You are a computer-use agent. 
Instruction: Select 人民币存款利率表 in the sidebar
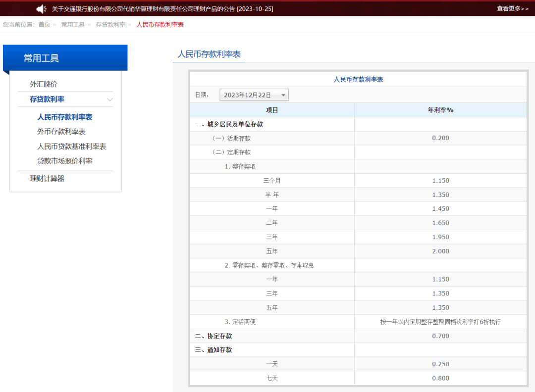[x=65, y=116]
